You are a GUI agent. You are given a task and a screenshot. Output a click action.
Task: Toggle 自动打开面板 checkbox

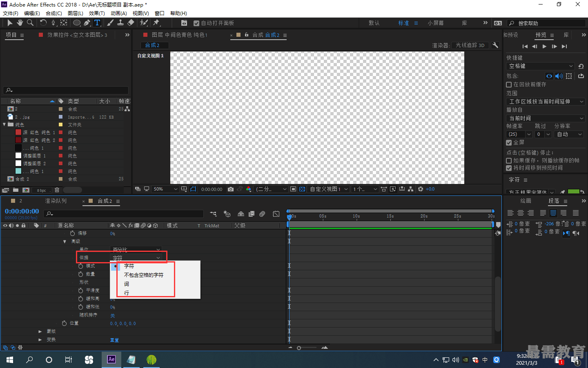(x=196, y=23)
